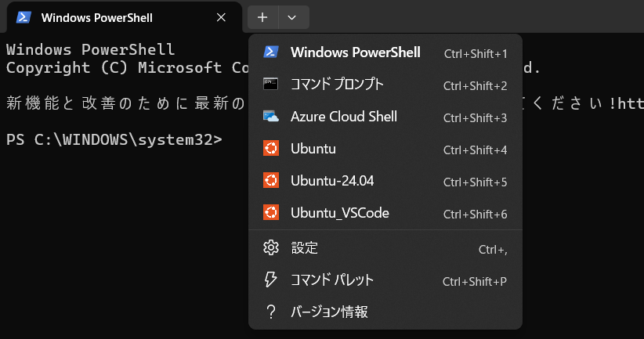This screenshot has width=644, height=339.
Task: Click the PowerShell icon in the tab
Action: tap(24, 17)
